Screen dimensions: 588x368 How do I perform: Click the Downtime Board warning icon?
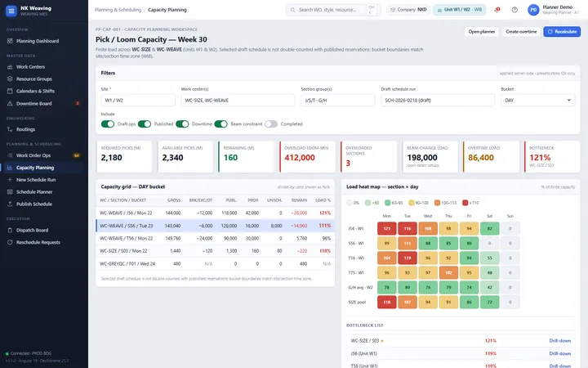click(10, 103)
